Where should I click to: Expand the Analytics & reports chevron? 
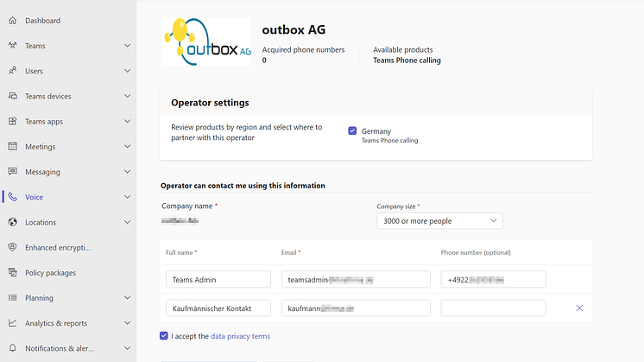[x=127, y=323]
